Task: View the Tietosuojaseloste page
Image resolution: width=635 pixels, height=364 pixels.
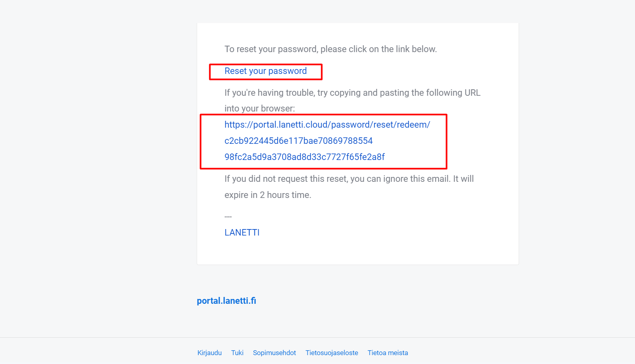Action: pyautogui.click(x=332, y=353)
